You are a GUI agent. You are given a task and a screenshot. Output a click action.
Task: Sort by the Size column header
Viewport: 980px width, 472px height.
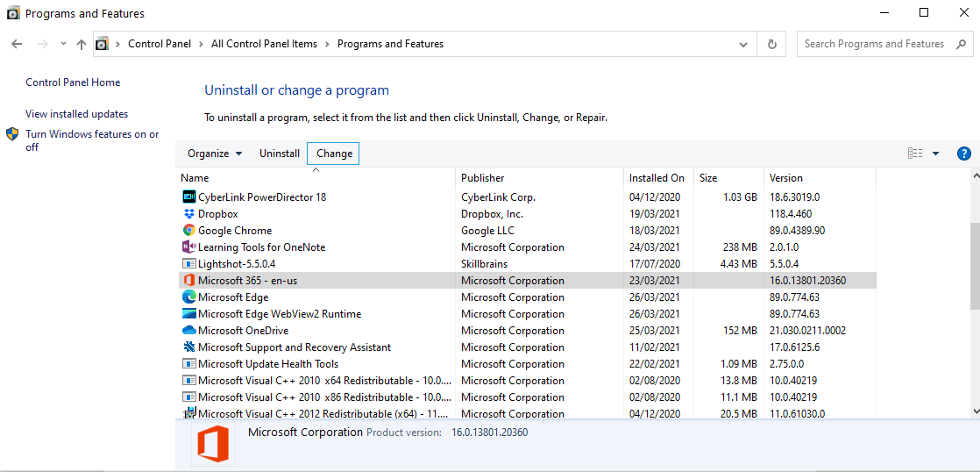pyautogui.click(x=728, y=178)
